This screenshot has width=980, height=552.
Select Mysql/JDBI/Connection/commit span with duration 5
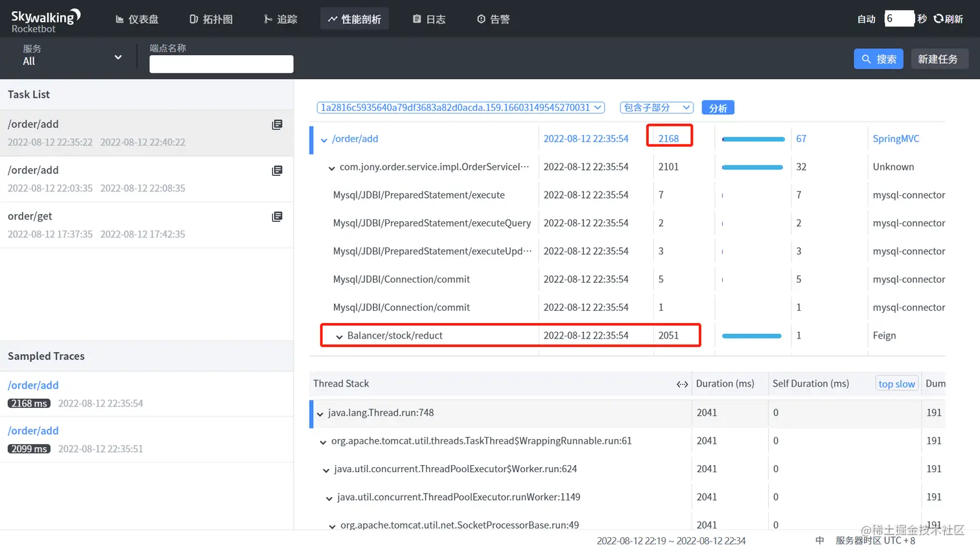point(627,279)
